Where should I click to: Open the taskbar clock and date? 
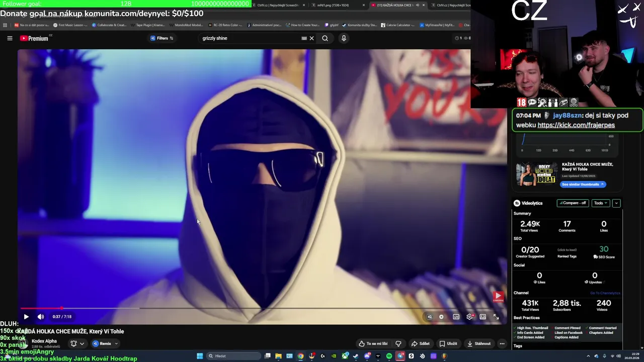tap(632, 356)
